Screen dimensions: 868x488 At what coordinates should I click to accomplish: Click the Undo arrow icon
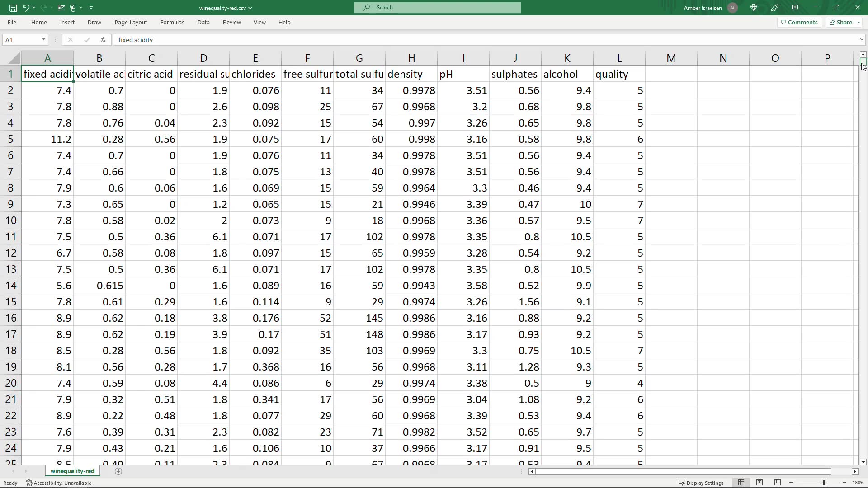click(x=26, y=8)
